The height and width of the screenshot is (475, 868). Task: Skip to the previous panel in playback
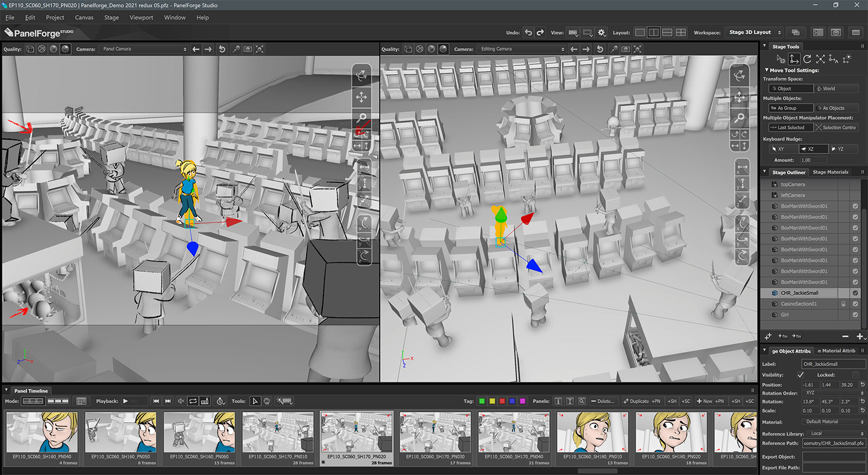coord(156,401)
